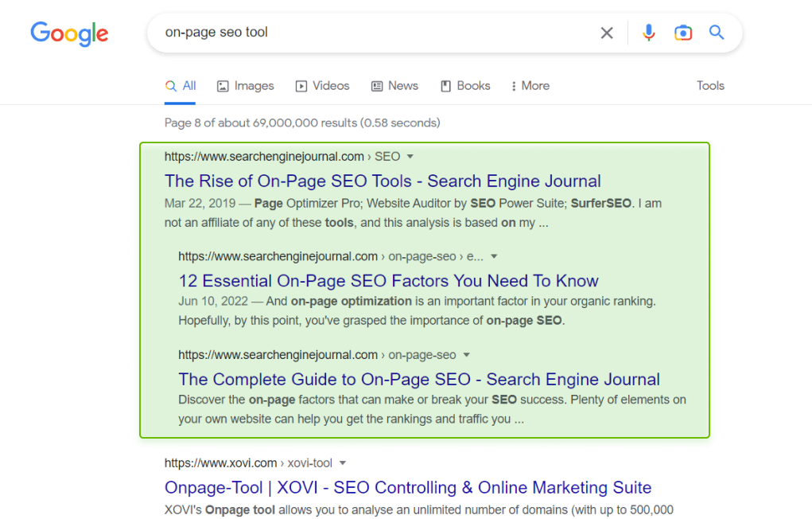Select the All results tab

click(181, 86)
